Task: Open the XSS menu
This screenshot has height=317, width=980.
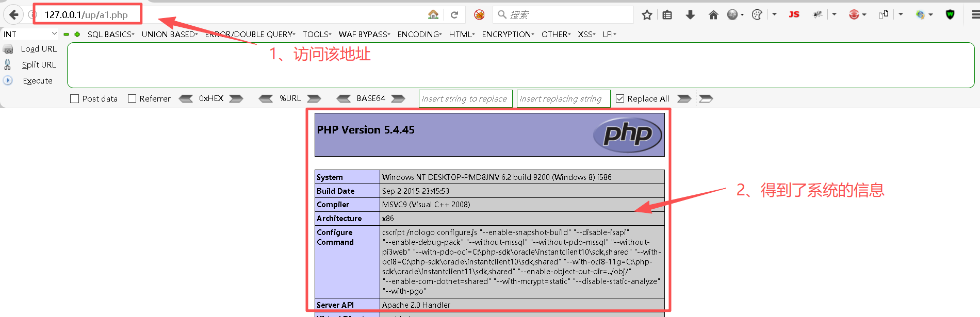Action: (586, 34)
